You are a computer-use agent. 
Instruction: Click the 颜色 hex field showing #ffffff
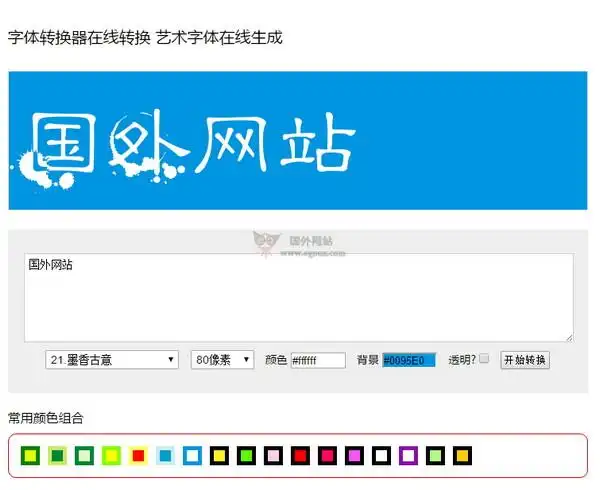[x=317, y=360]
